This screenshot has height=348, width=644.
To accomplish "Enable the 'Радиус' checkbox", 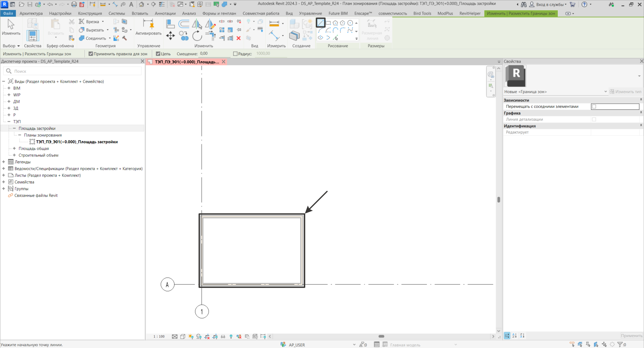I will pos(235,54).
